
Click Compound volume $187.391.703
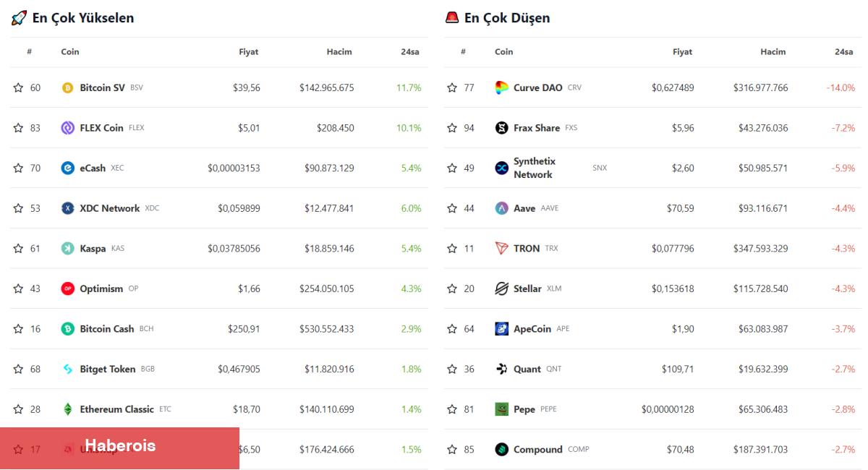[x=760, y=449]
